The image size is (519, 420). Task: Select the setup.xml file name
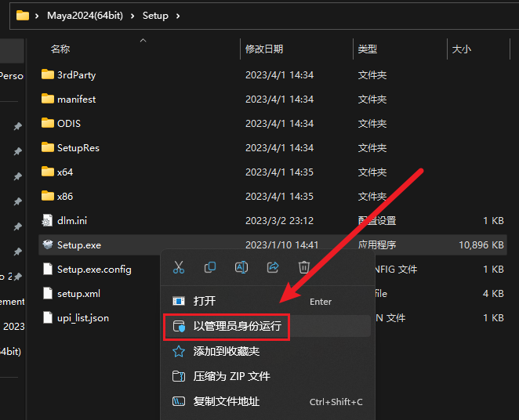tap(78, 294)
